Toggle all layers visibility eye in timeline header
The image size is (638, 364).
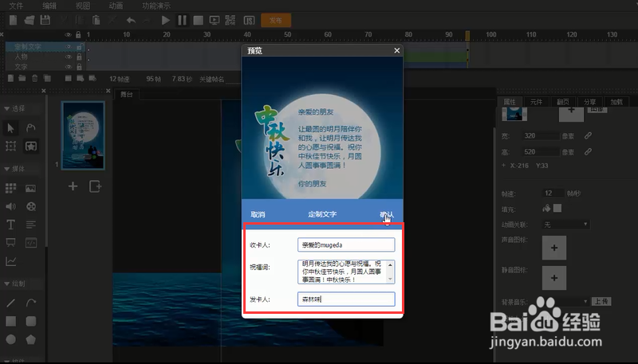click(x=69, y=35)
